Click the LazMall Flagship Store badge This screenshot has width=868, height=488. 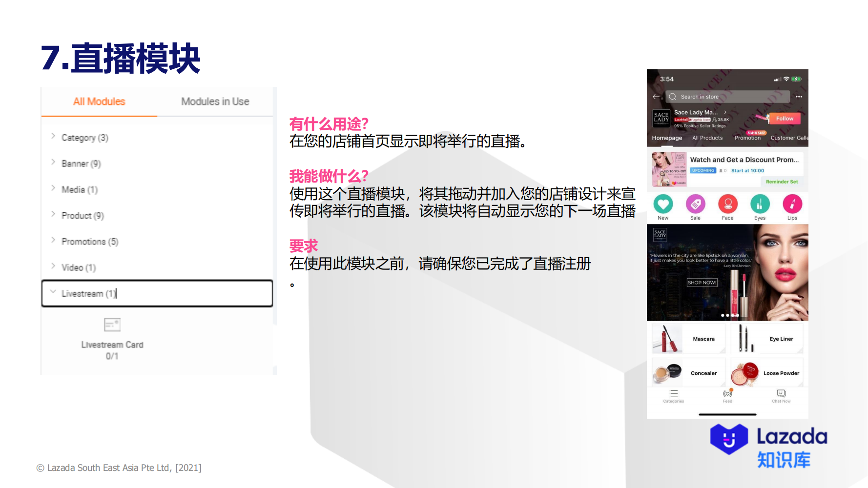coord(692,120)
